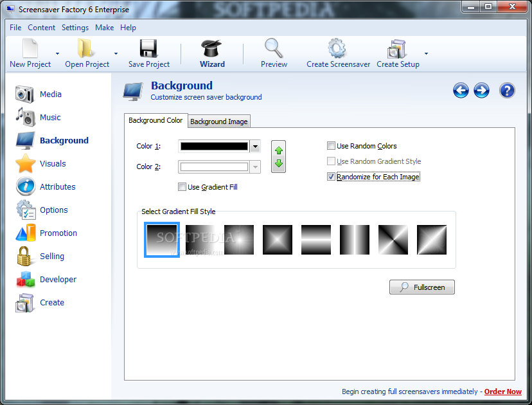Pick the black Color 1 swatch
The height and width of the screenshot is (405, 532).
[214, 147]
